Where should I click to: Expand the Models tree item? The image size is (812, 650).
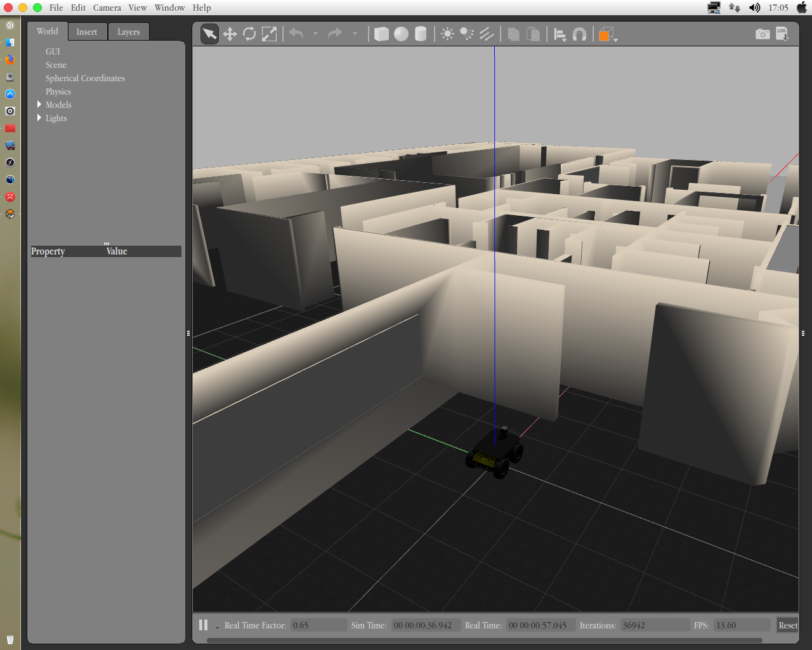(39, 105)
